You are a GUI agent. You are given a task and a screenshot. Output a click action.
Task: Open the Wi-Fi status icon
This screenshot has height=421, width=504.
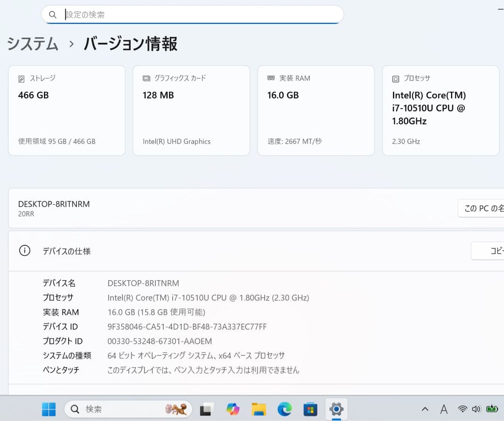click(462, 409)
